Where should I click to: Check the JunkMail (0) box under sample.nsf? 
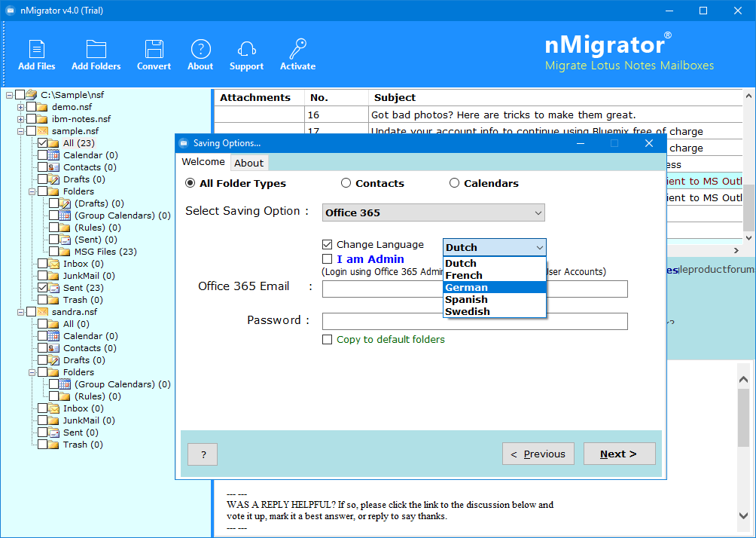[42, 276]
